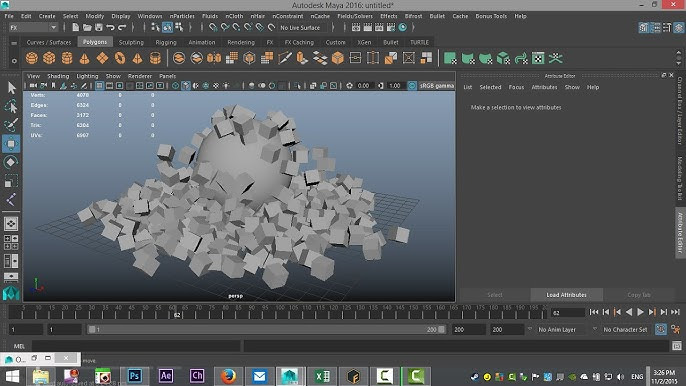Screen dimensions: 686x386
Task: Toggle the sRGB gamma color management button
Action: click(412, 86)
